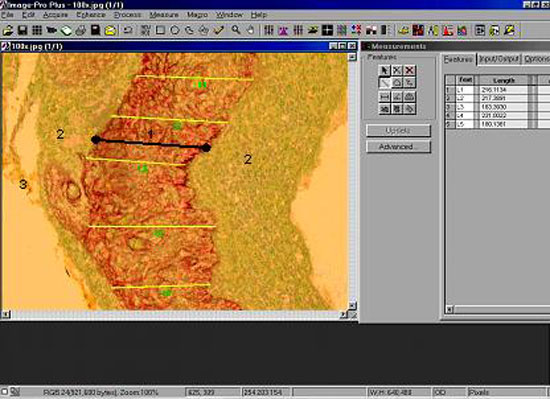
Task: Switch to the Options tab
Action: (x=536, y=59)
